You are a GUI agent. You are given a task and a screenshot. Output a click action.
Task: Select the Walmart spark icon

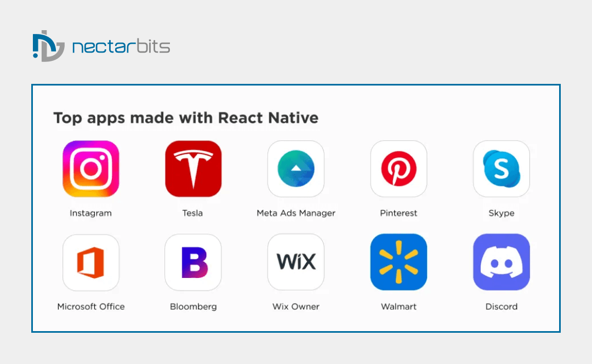(399, 262)
